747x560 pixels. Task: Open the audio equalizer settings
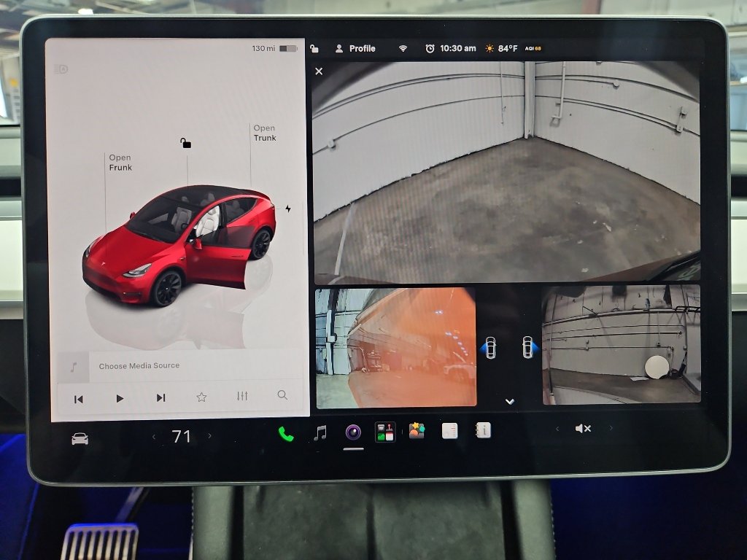(x=242, y=396)
